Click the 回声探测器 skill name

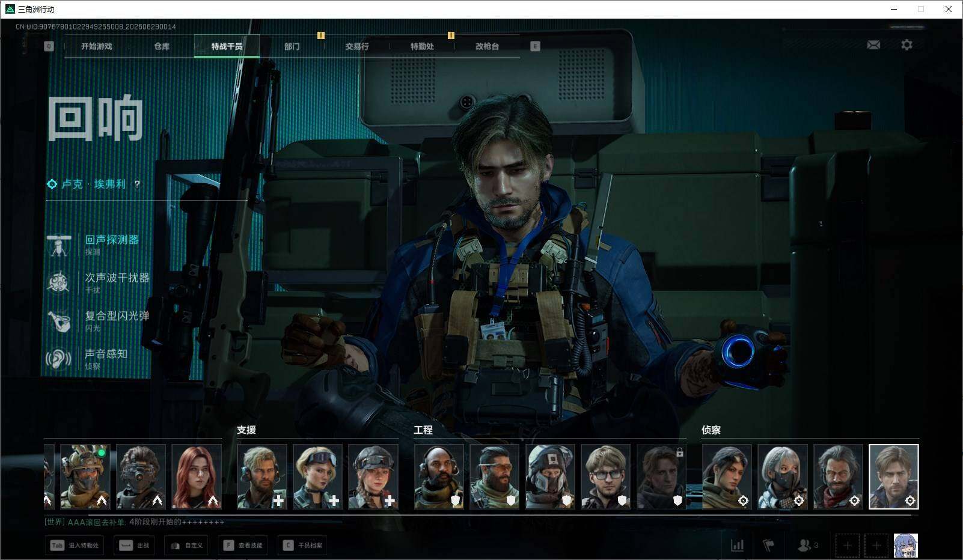[112, 240]
